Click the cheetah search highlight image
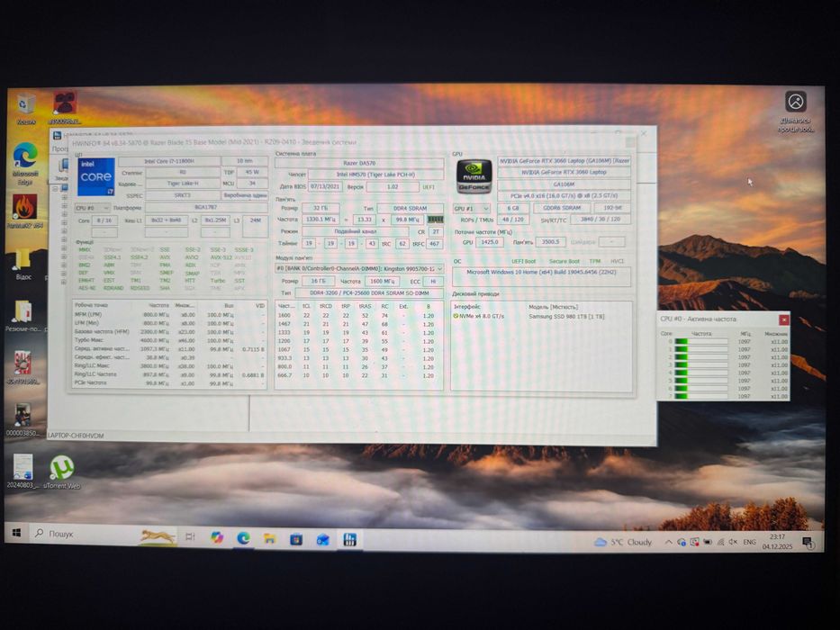 tap(158, 536)
